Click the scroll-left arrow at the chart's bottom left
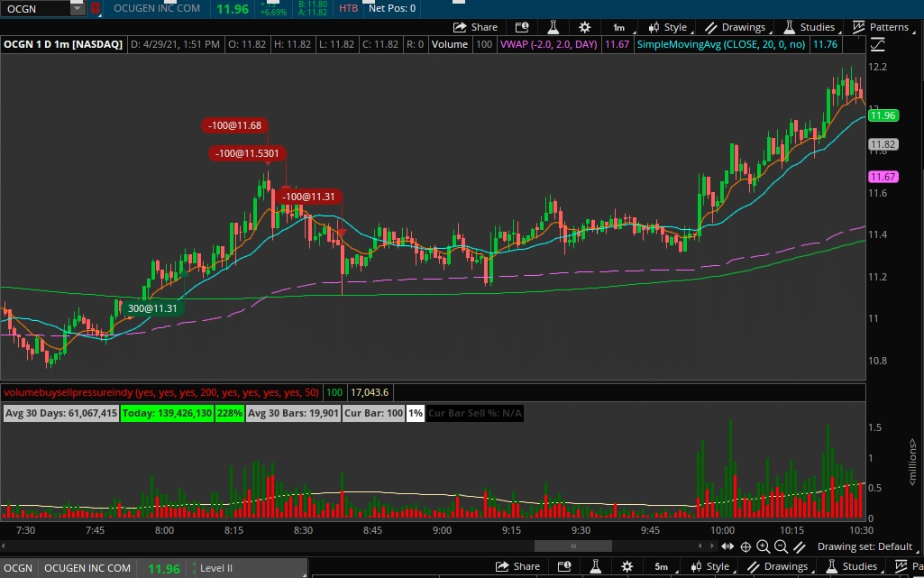This screenshot has width=924, height=578. coord(4,546)
